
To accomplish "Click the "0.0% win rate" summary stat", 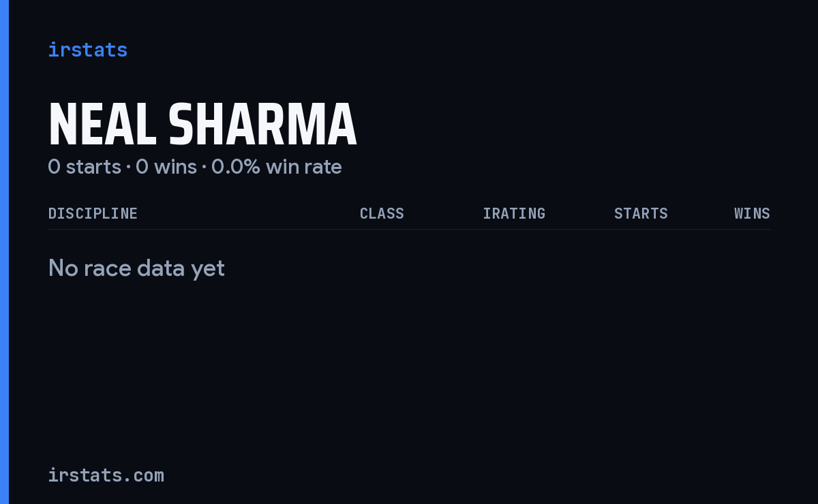I will click(277, 167).
